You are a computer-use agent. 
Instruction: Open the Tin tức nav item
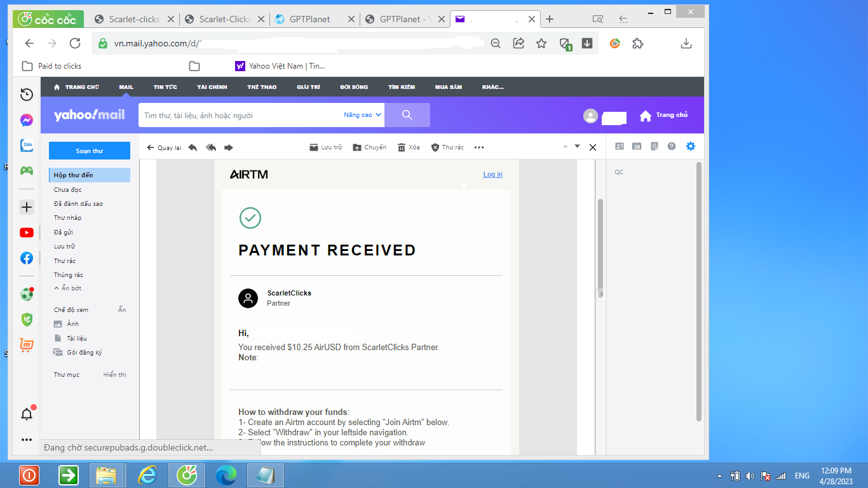[x=165, y=87]
